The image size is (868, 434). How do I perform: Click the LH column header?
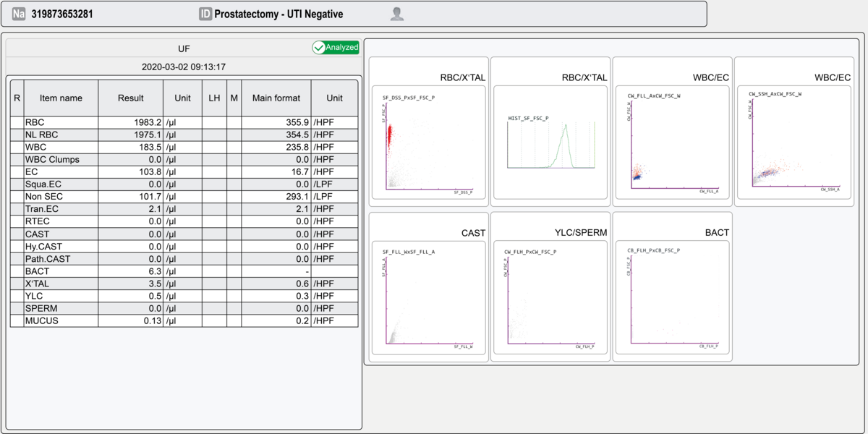click(x=214, y=98)
